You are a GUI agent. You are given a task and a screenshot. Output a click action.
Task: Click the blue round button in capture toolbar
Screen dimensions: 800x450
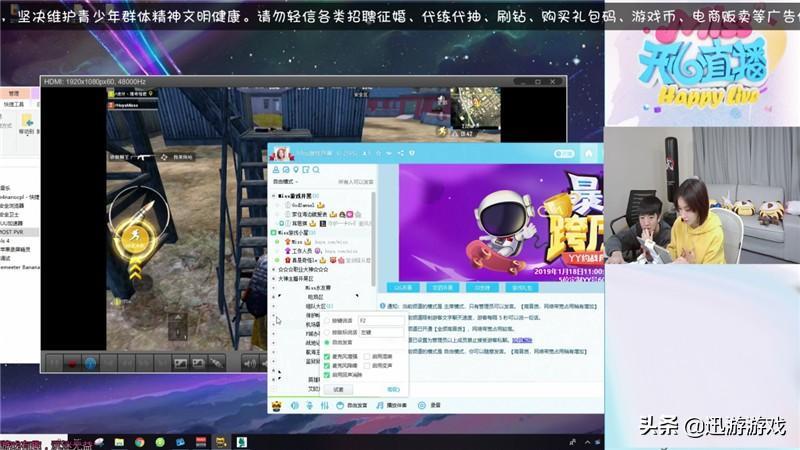(x=90, y=363)
